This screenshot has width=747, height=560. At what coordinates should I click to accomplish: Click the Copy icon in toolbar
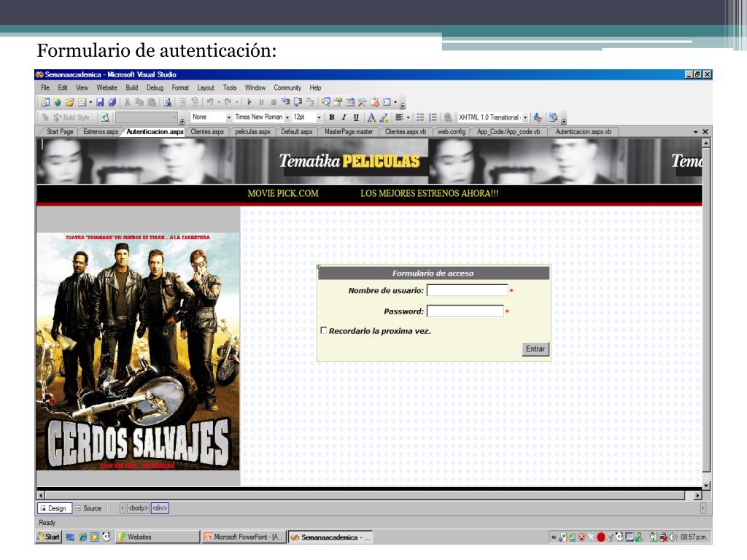pyautogui.click(x=139, y=102)
